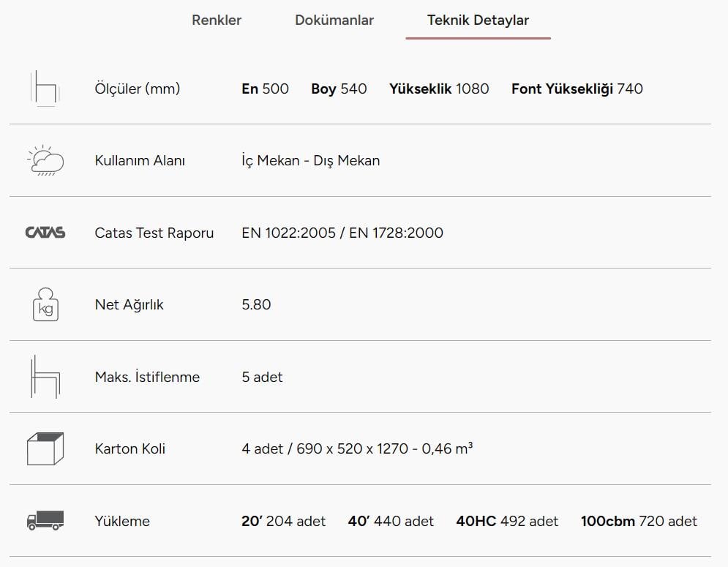Click the Maks. İstiflenme label
This screenshot has height=567, width=728.
point(147,377)
